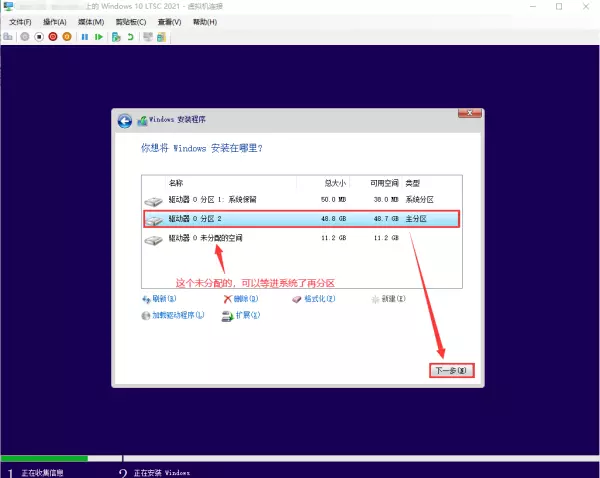The width and height of the screenshot is (600, 478).
Task: Click the disk icon of 分区 2 row
Action: pyautogui.click(x=154, y=220)
